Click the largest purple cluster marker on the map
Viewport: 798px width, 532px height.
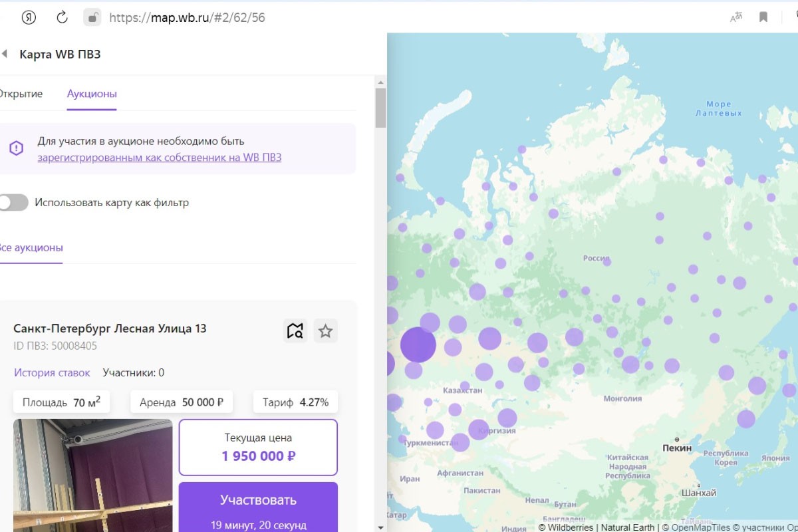pyautogui.click(x=418, y=344)
